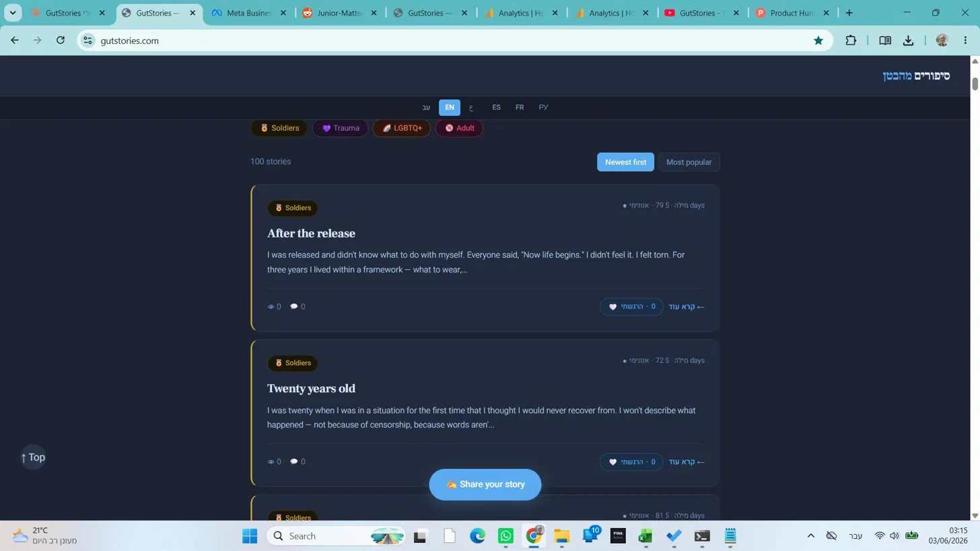The image size is (980, 551).
Task: Click Soldiers tag on Twenty years old card
Action: coord(292,363)
